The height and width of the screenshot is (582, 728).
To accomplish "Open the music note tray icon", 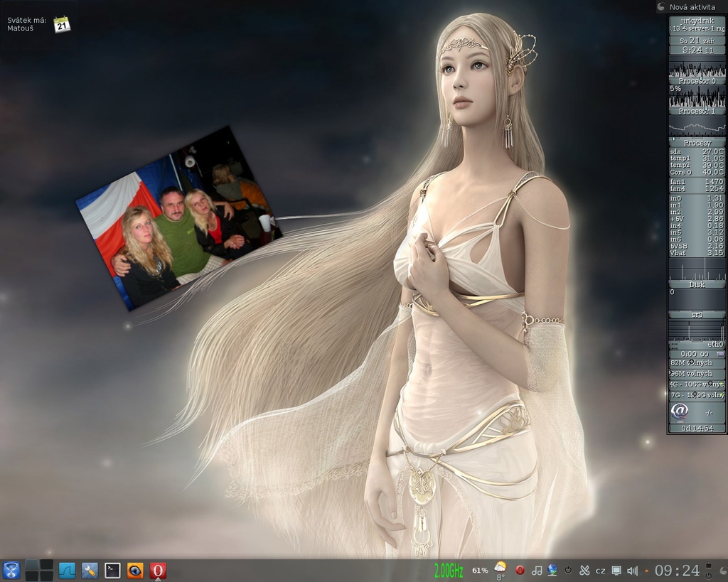I will click(536, 571).
